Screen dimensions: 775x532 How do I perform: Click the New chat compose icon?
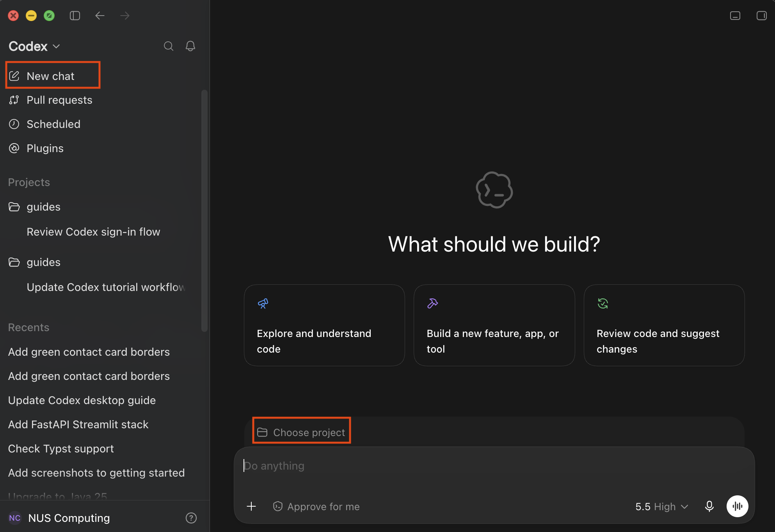point(14,76)
